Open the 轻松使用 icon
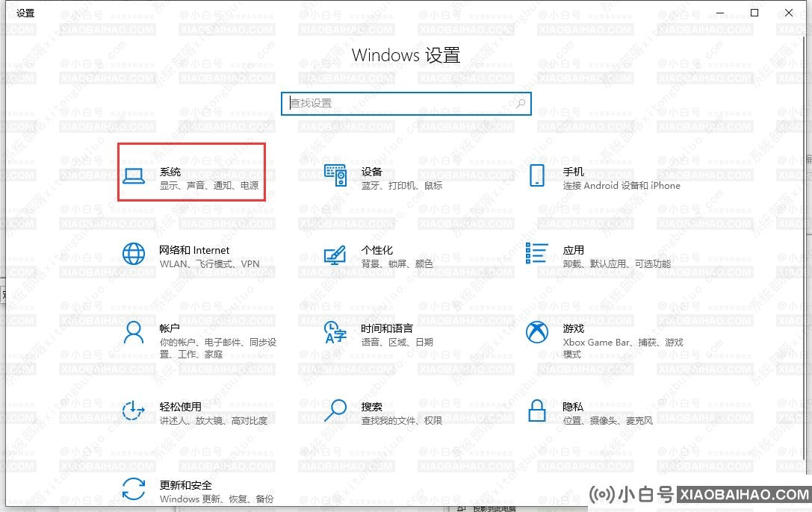Image resolution: width=812 pixels, height=512 pixels. 134,410
